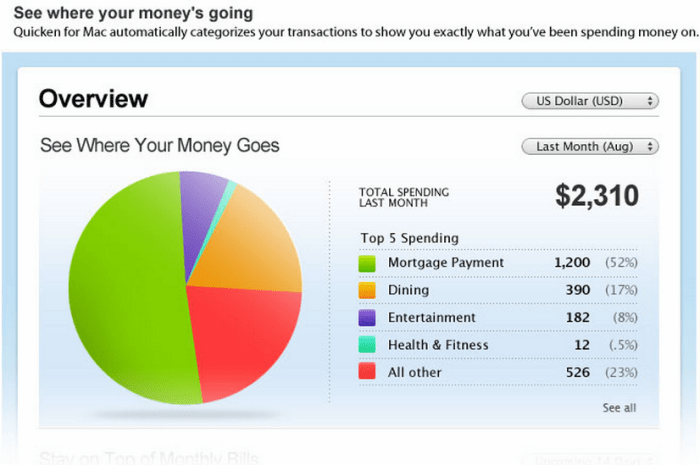The height and width of the screenshot is (465, 700).
Task: Click the $2,310 total spending amount
Action: point(597,196)
